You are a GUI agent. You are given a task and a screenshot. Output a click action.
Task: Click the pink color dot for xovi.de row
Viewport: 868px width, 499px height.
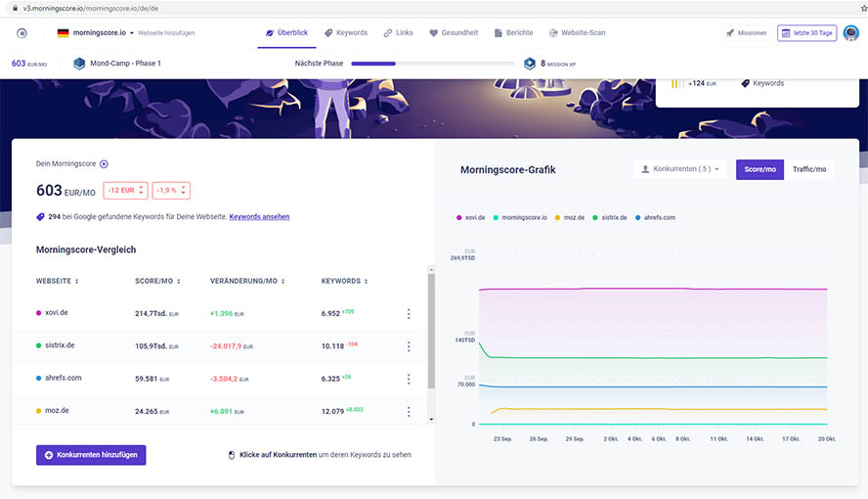(39, 313)
